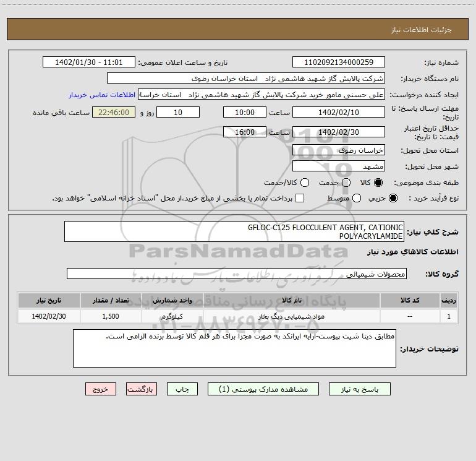Click the نام کالا column header
This screenshot has height=461, width=476.
coord(291,300)
